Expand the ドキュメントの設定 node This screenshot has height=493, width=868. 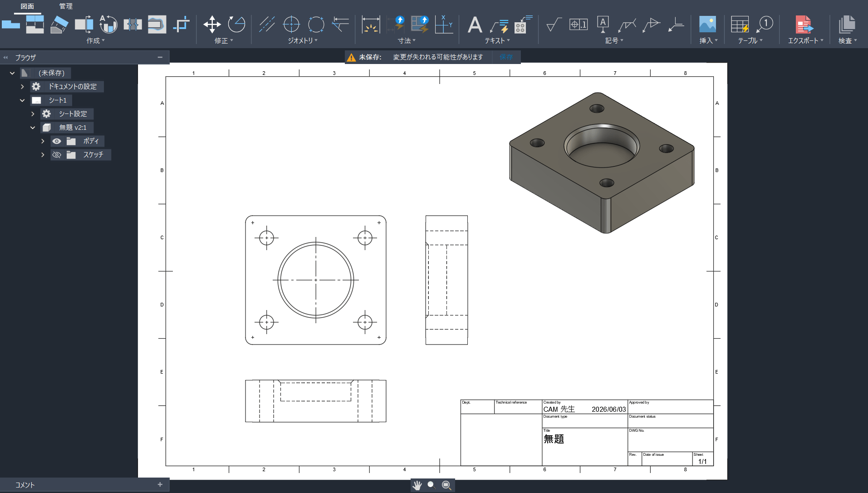coord(22,87)
